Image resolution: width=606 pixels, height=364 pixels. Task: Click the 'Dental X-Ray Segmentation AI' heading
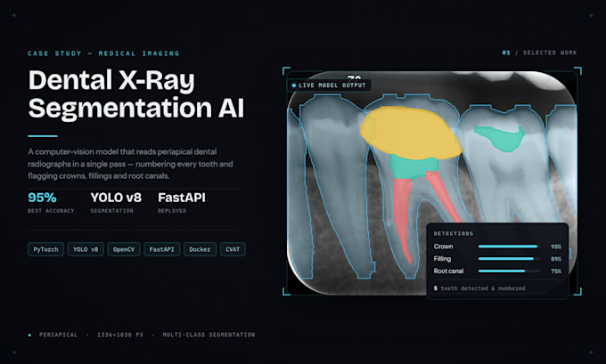pyautogui.click(x=136, y=93)
